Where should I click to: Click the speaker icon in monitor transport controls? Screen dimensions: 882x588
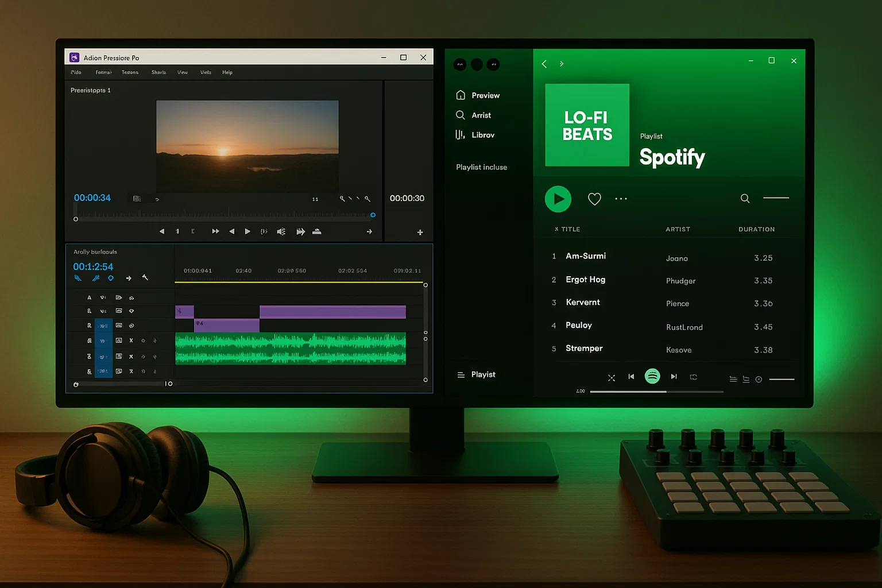coord(281,231)
